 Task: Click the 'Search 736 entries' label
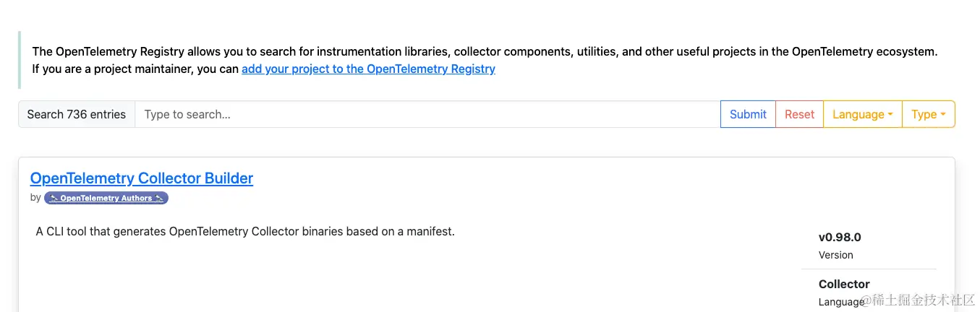(77, 114)
